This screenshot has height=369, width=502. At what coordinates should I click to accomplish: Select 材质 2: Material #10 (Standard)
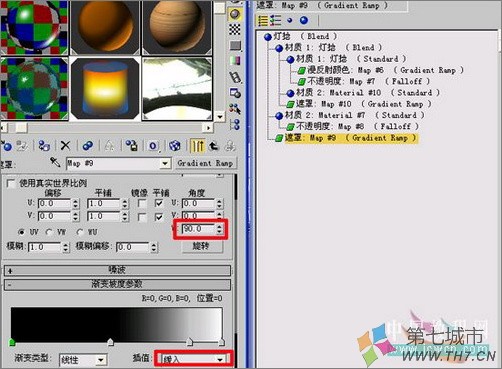point(363,92)
